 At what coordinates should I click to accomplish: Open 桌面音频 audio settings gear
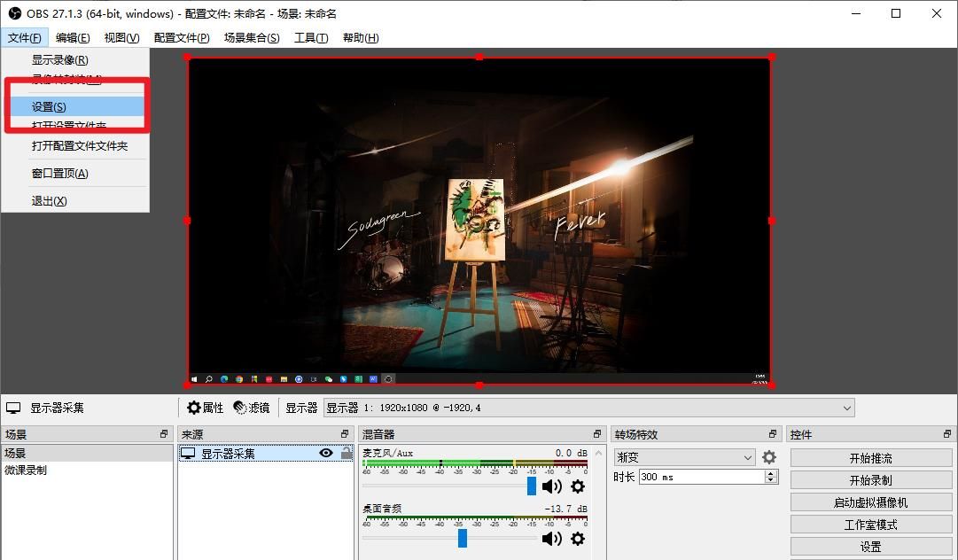577,539
